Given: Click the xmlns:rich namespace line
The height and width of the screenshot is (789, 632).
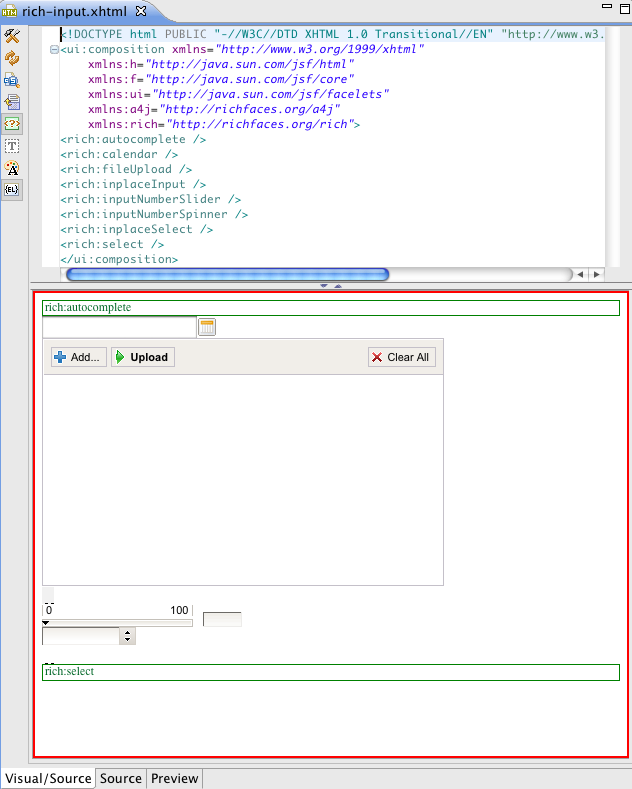Looking at the screenshot, I should pos(224,124).
